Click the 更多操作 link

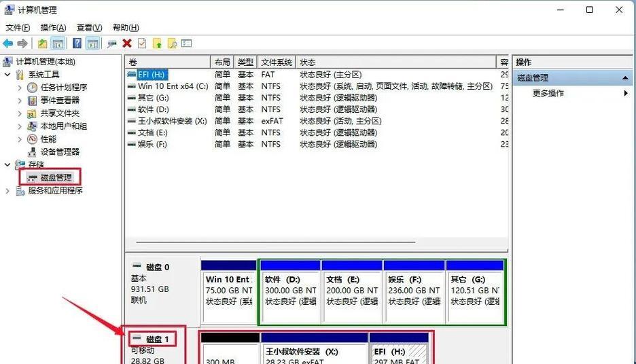click(x=548, y=93)
